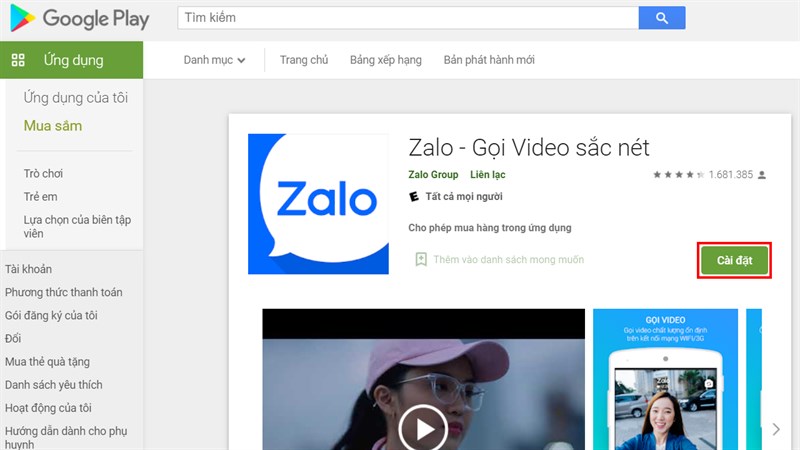Viewport: 800px width, 450px height.
Task: Click the Google Play logo
Action: point(80,18)
